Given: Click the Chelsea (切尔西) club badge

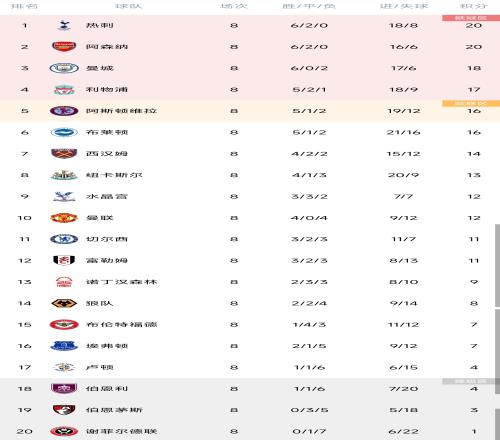Looking at the screenshot, I should click(64, 239).
